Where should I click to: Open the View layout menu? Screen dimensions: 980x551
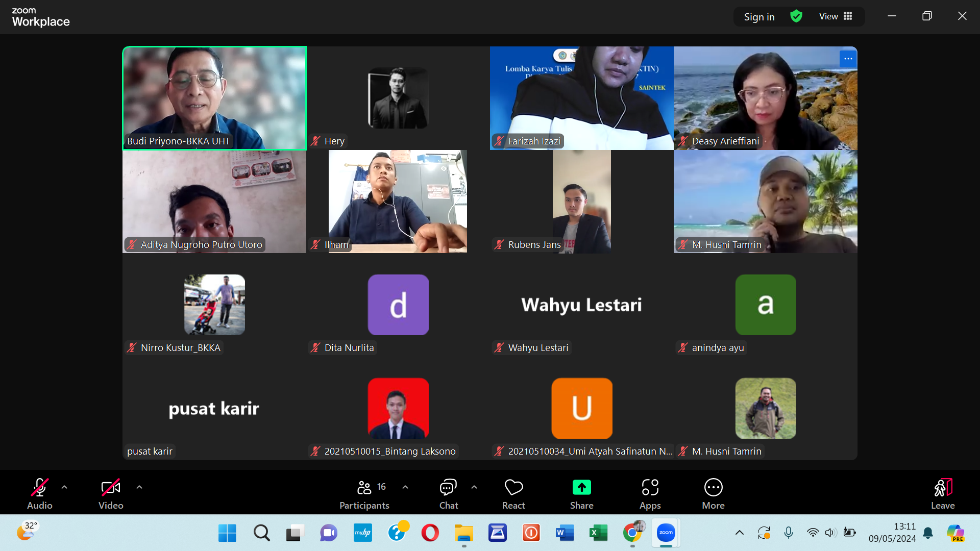click(836, 16)
